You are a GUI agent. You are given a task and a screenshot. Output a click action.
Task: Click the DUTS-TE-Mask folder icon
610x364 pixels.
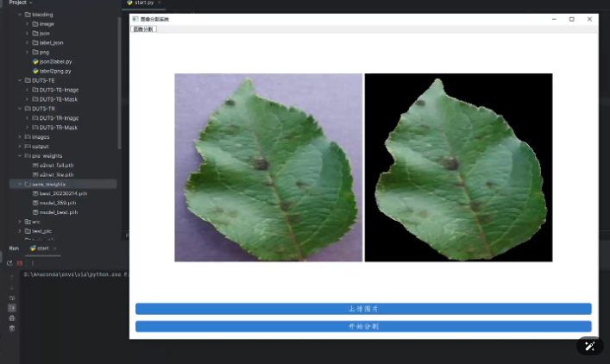[x=35, y=99]
